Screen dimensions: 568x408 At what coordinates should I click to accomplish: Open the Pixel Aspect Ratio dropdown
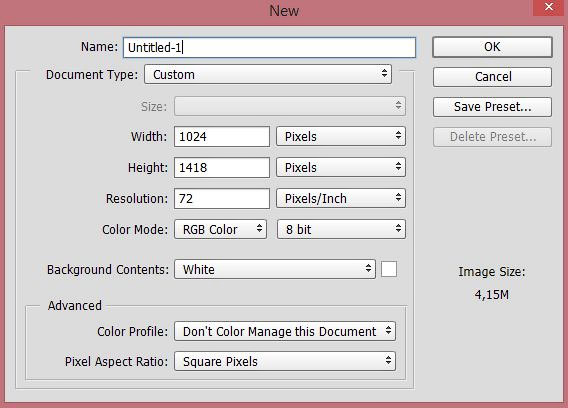click(x=285, y=361)
